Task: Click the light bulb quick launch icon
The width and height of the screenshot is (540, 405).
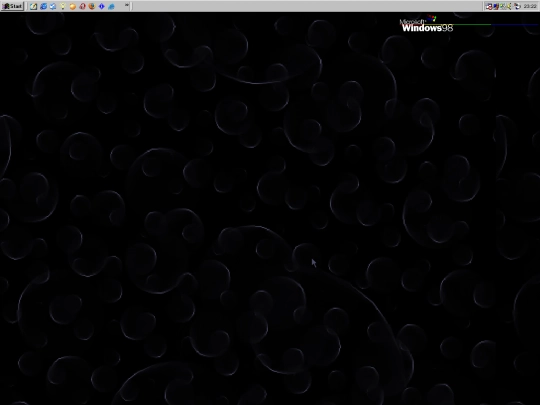Action: coord(63,6)
